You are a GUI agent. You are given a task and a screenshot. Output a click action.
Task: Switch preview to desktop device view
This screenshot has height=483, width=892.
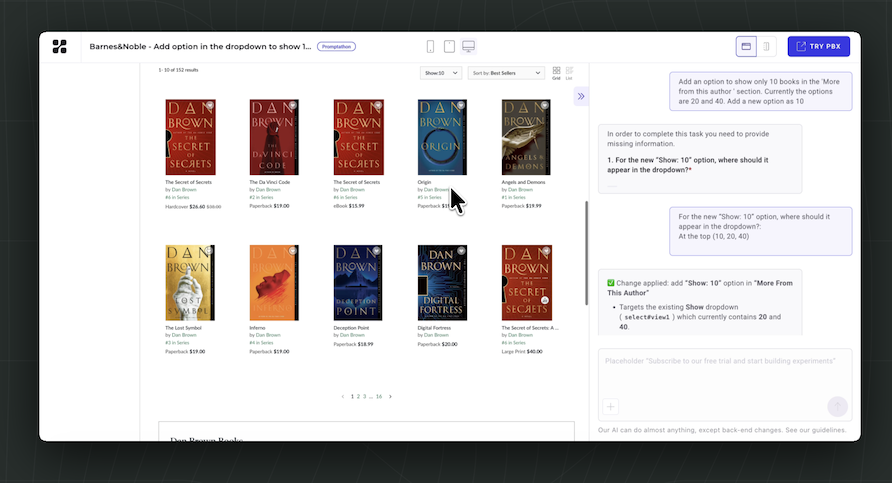click(468, 47)
